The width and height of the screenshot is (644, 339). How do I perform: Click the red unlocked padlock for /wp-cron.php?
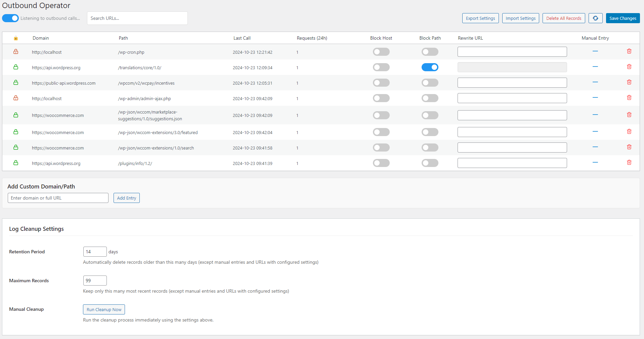click(x=16, y=51)
